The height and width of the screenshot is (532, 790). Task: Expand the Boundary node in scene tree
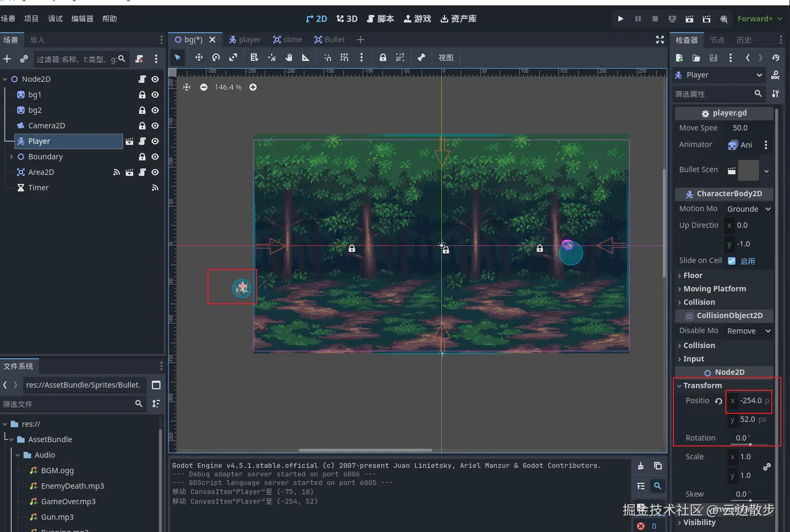click(11, 157)
